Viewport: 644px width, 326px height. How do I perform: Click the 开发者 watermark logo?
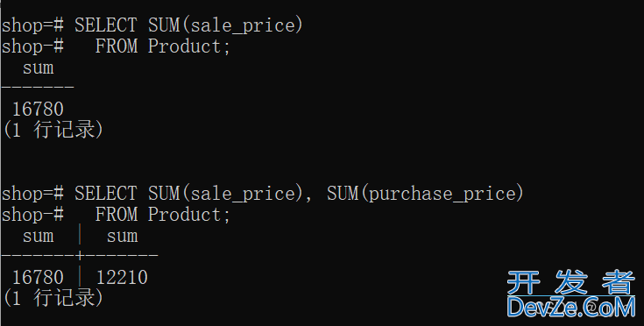click(x=571, y=282)
